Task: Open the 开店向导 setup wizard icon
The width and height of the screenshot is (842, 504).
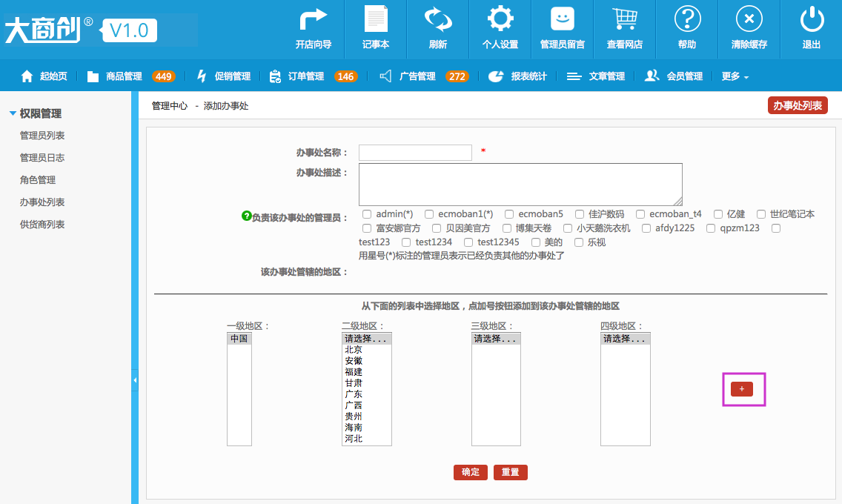Action: pyautogui.click(x=314, y=20)
